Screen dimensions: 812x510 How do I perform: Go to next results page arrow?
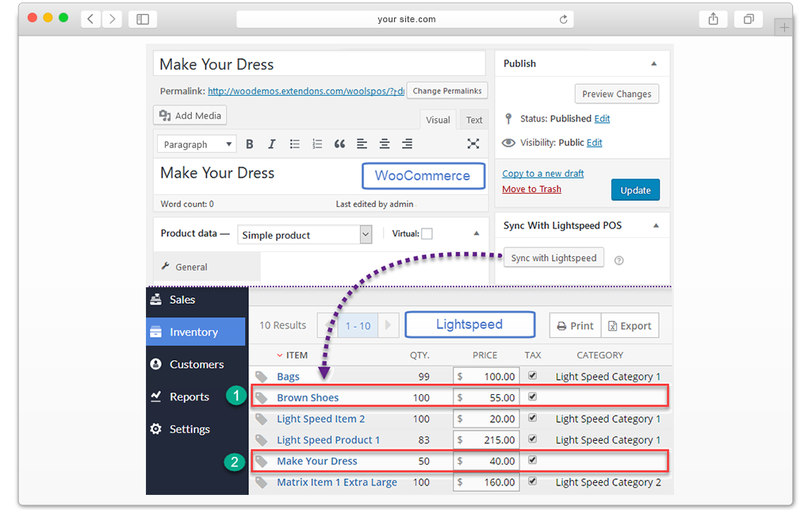388,326
